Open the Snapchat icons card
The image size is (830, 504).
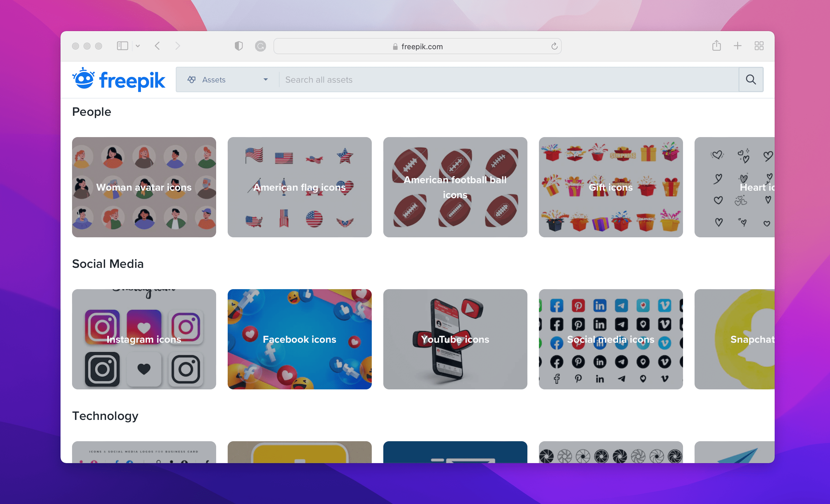pos(734,339)
